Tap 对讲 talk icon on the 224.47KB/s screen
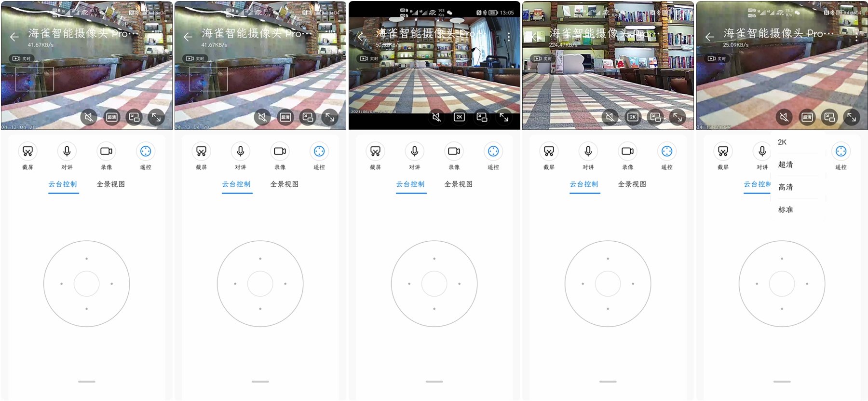The height and width of the screenshot is (401, 868). pos(588,152)
